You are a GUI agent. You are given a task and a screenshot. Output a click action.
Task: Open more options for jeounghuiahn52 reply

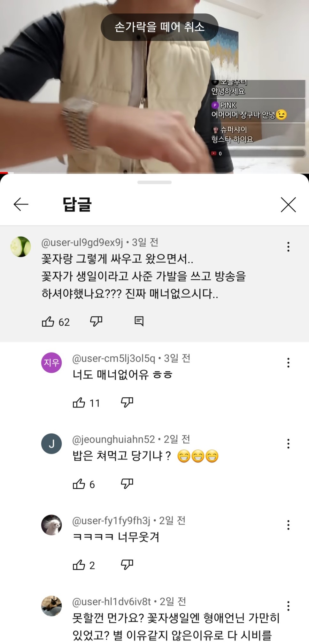pos(288,444)
